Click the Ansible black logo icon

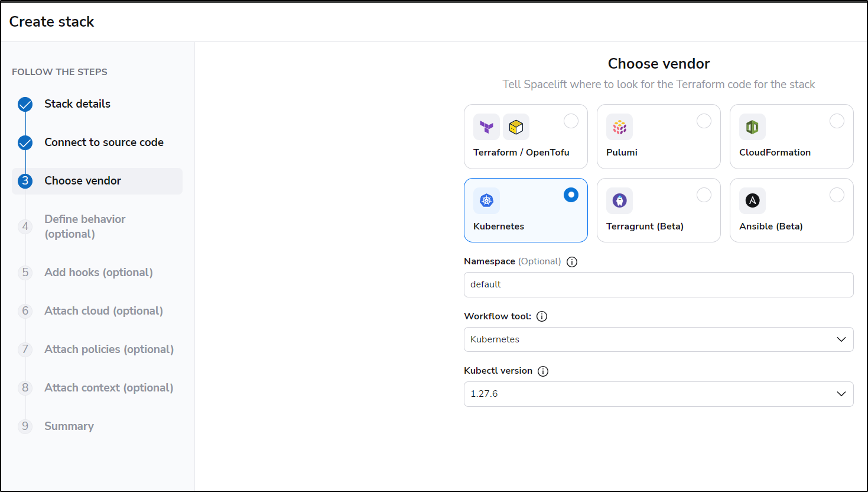pos(752,200)
